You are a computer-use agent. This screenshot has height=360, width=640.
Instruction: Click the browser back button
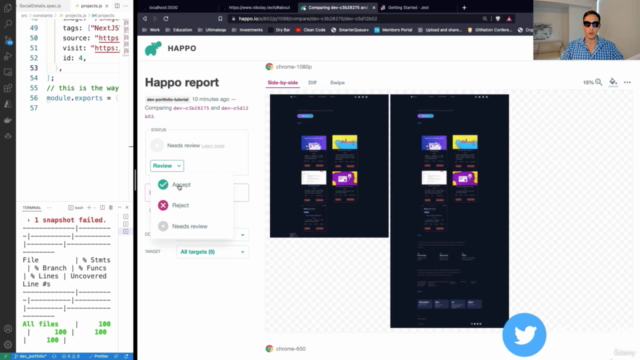pos(145,19)
